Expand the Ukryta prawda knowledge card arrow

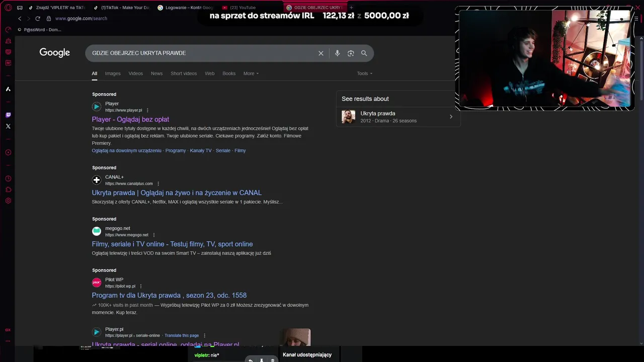(451, 117)
